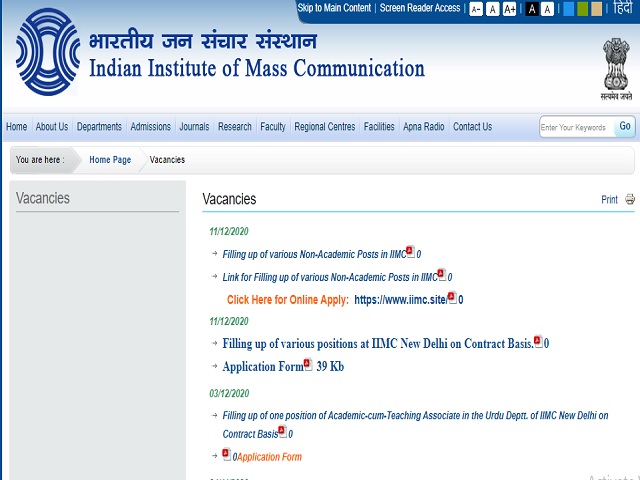Open the Departments menu
The image size is (640, 480).
pos(99,127)
